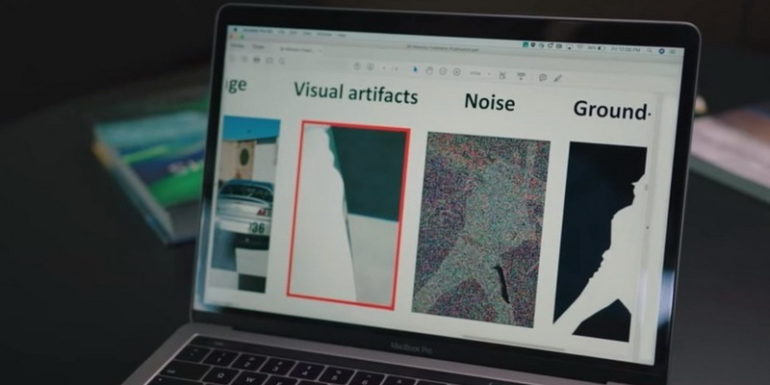Open the View menu
Image resolution: width=770 pixels, height=385 pixels.
pos(307,33)
